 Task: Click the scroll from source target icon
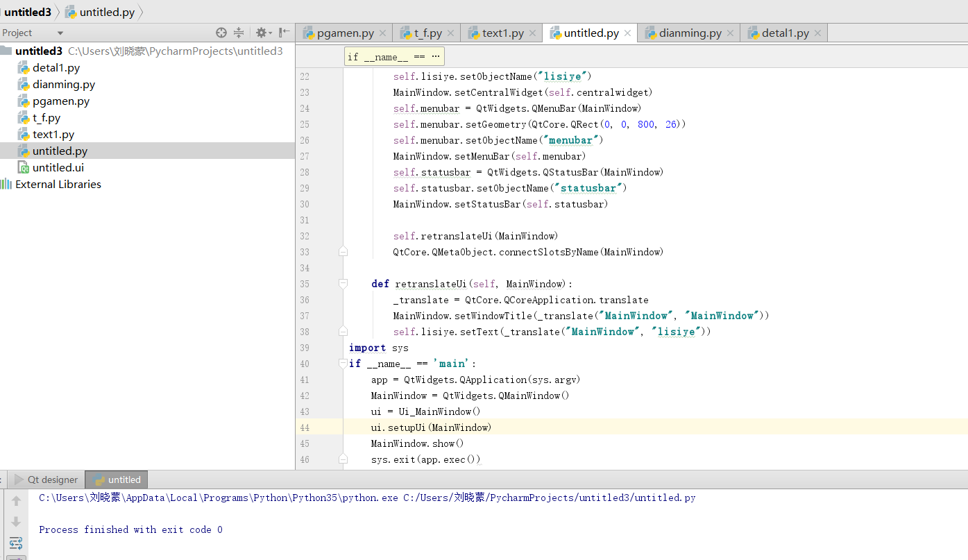[221, 33]
